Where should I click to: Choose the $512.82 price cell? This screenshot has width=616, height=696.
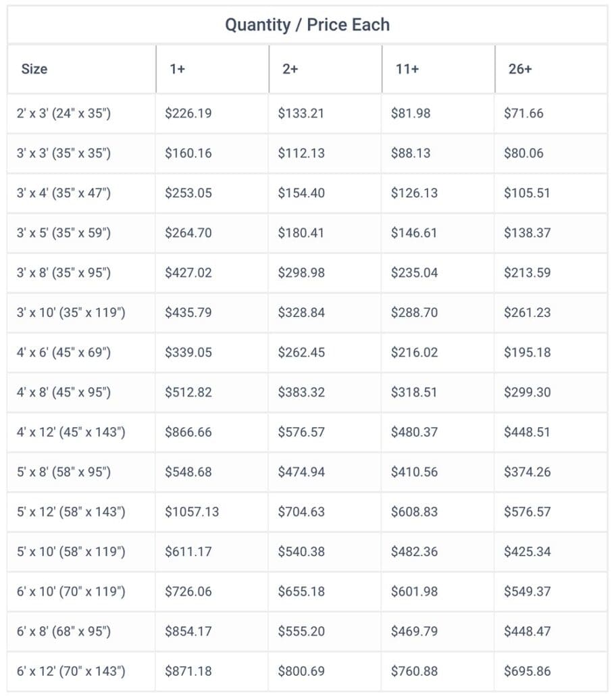(x=188, y=393)
